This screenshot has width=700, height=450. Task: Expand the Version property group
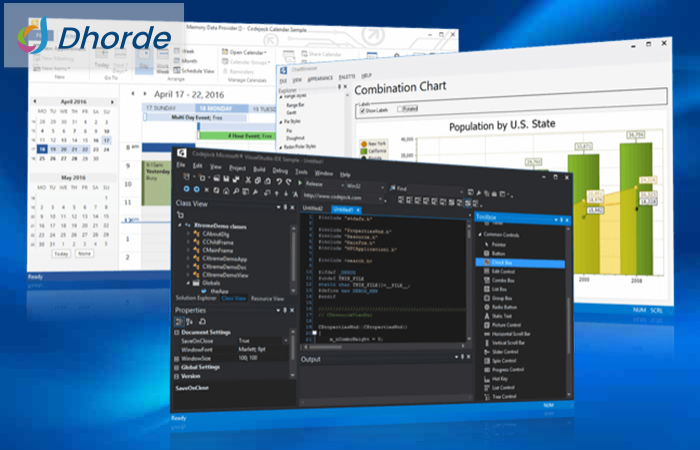tap(177, 376)
